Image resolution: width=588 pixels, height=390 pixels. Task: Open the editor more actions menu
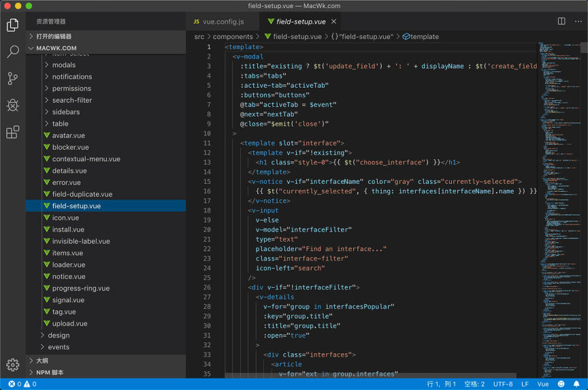click(x=577, y=22)
